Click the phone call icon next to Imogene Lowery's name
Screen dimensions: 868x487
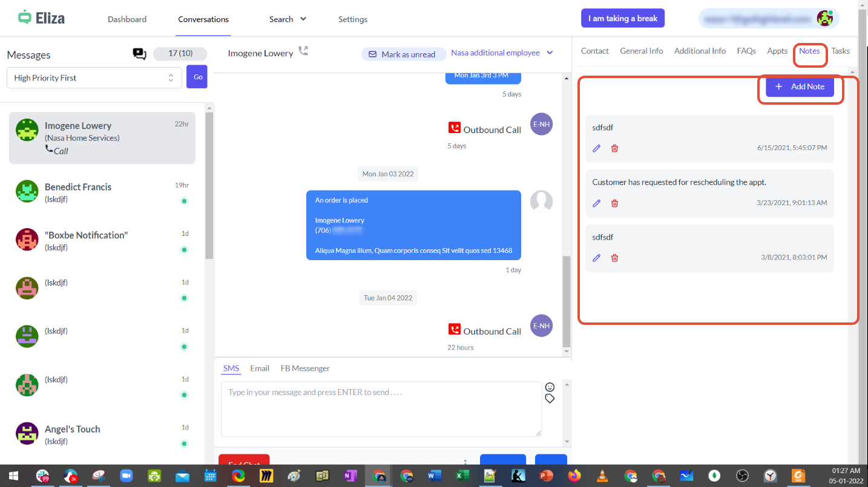coord(303,51)
